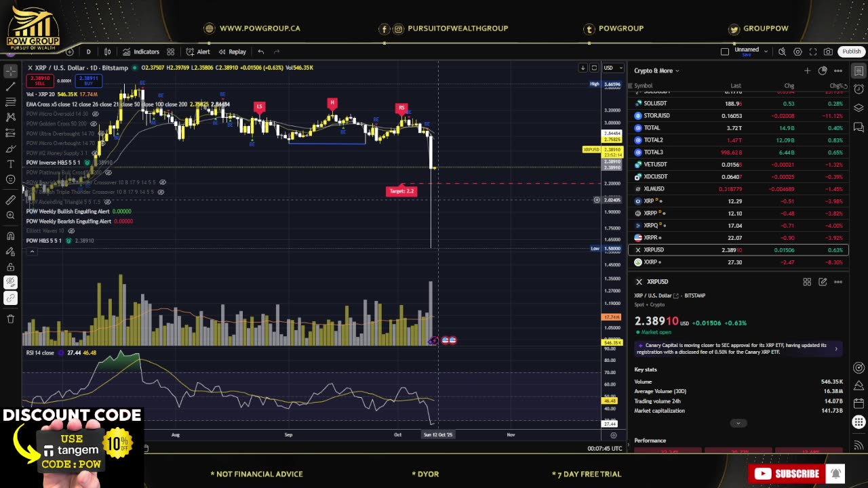
Task: Show hidden POW Golden Cross 50 200 indicator
Action: click(94, 124)
